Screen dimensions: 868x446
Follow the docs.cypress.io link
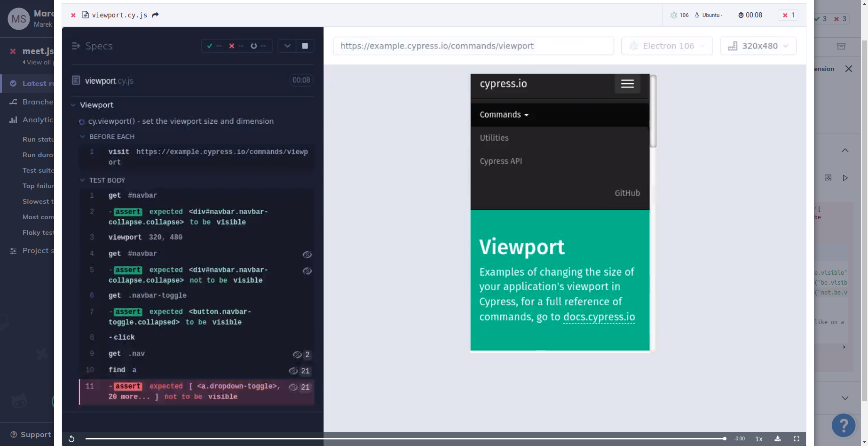[599, 317]
